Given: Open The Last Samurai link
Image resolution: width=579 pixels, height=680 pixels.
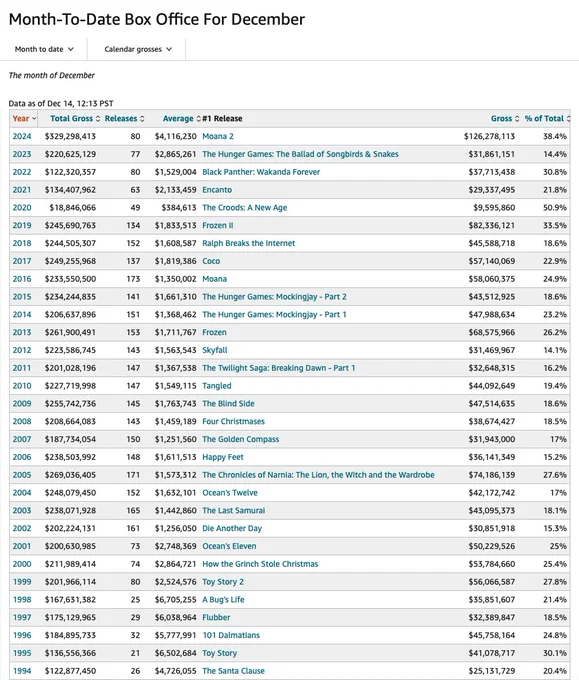Looking at the screenshot, I should pos(234,510).
